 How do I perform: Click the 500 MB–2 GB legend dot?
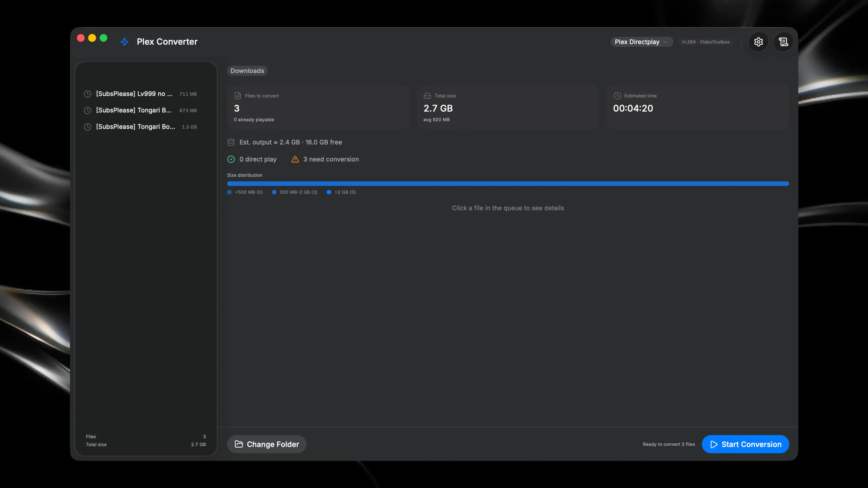tap(274, 192)
